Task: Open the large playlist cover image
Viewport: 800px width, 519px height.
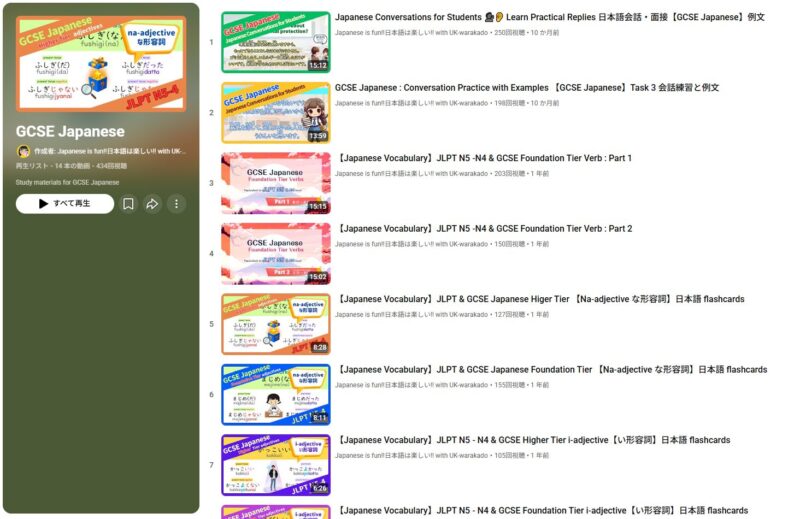Action: [100, 64]
